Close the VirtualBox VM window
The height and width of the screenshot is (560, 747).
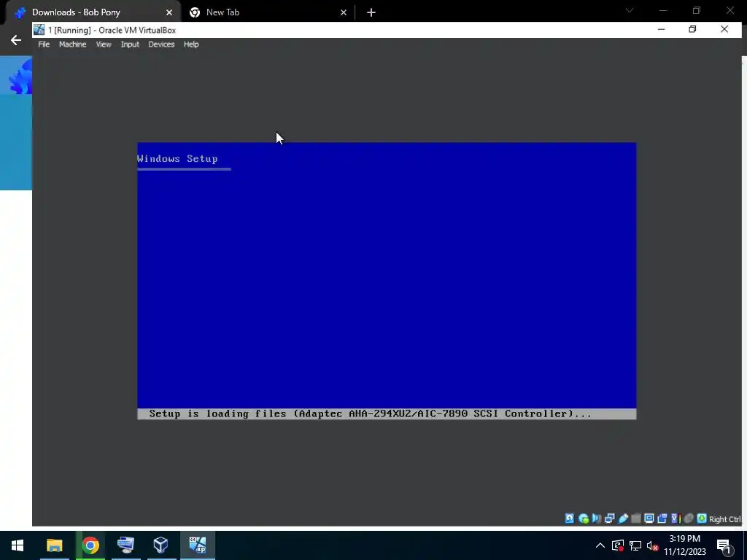pyautogui.click(x=724, y=29)
